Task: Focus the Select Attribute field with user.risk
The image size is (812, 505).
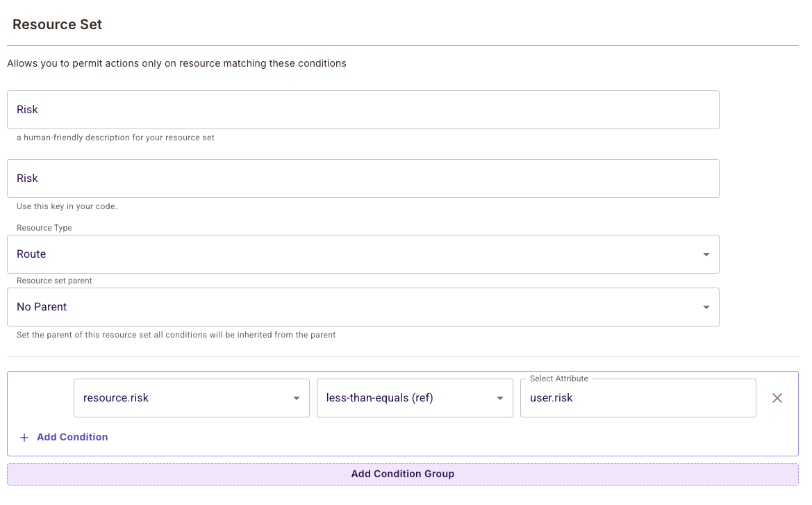Action: pyautogui.click(x=638, y=398)
